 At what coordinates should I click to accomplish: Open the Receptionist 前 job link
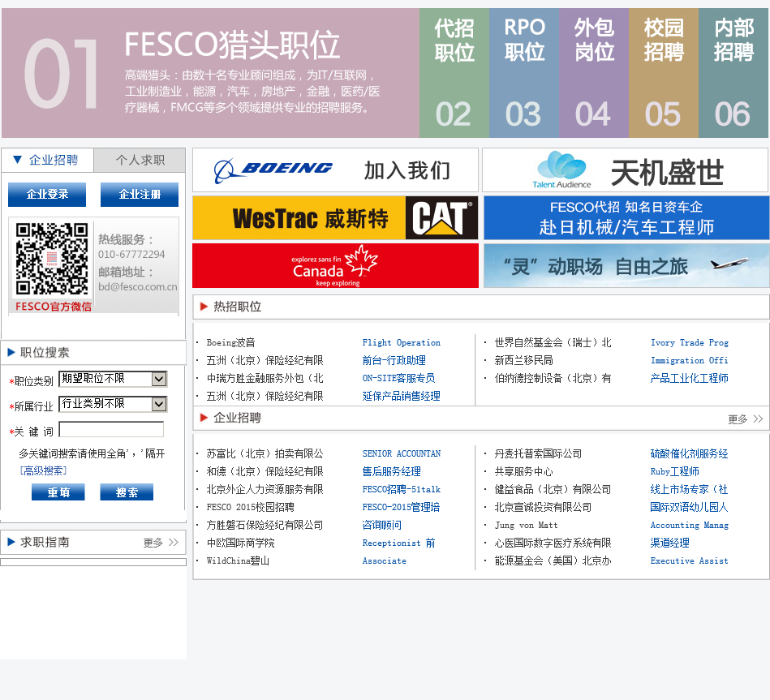point(398,543)
